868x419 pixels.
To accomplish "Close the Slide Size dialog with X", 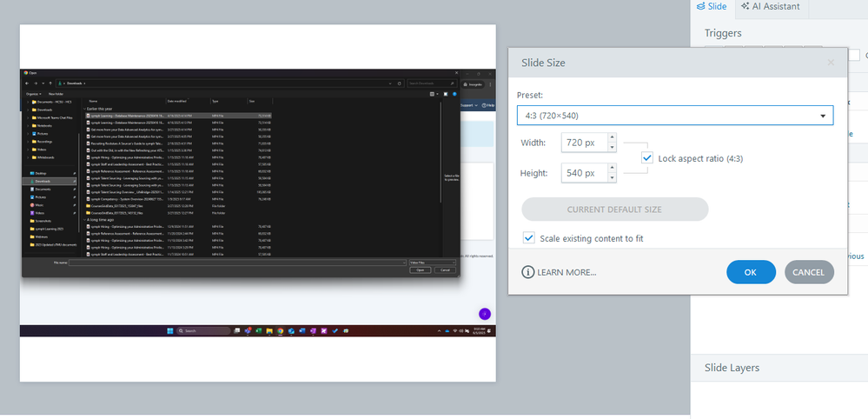I will coord(831,63).
